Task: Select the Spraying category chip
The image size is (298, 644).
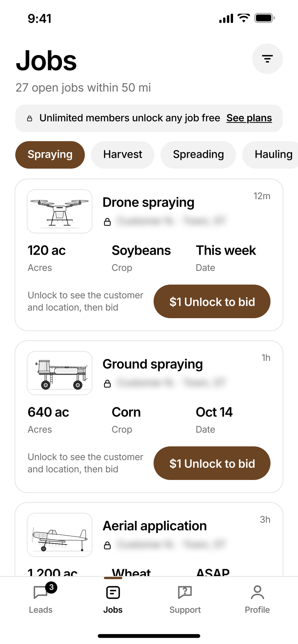Action: pos(50,155)
